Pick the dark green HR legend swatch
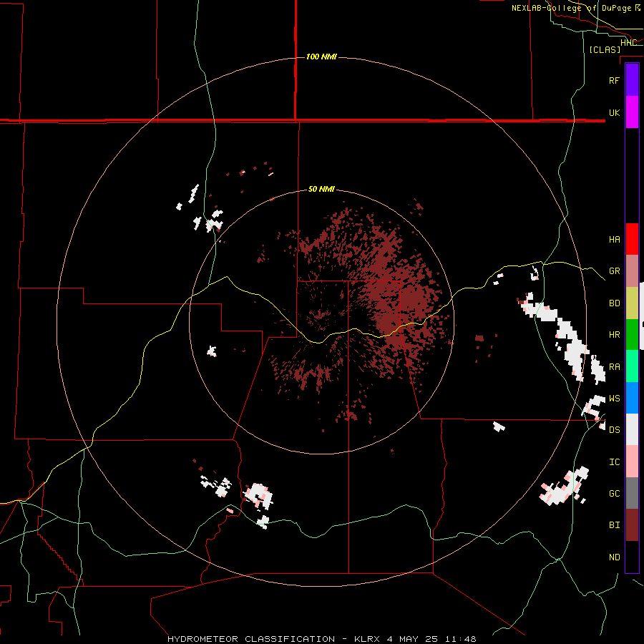This screenshot has height=644, width=644. pos(632,334)
